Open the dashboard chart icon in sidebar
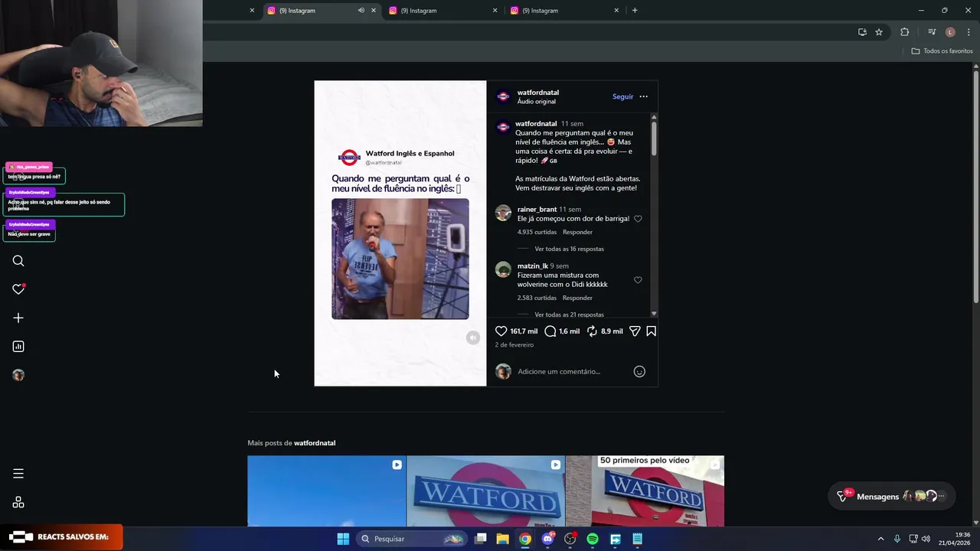The height and width of the screenshot is (551, 980). (x=18, y=347)
